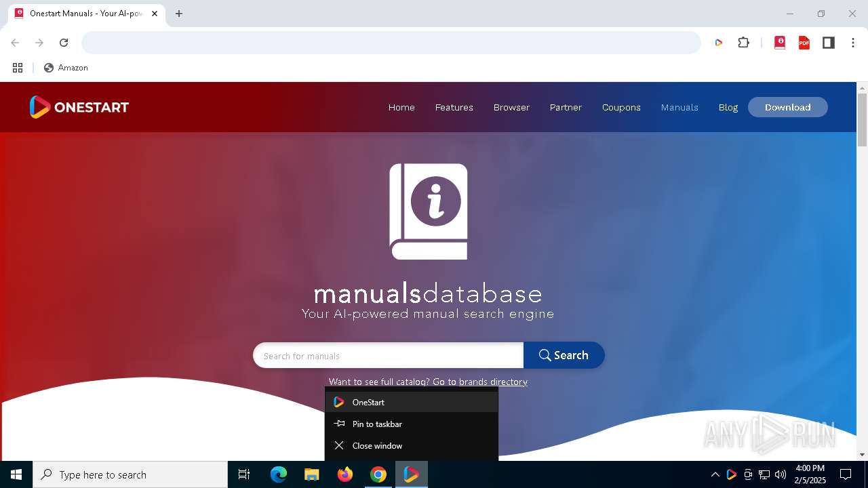Click the page scrollbar down arrow

click(x=863, y=455)
